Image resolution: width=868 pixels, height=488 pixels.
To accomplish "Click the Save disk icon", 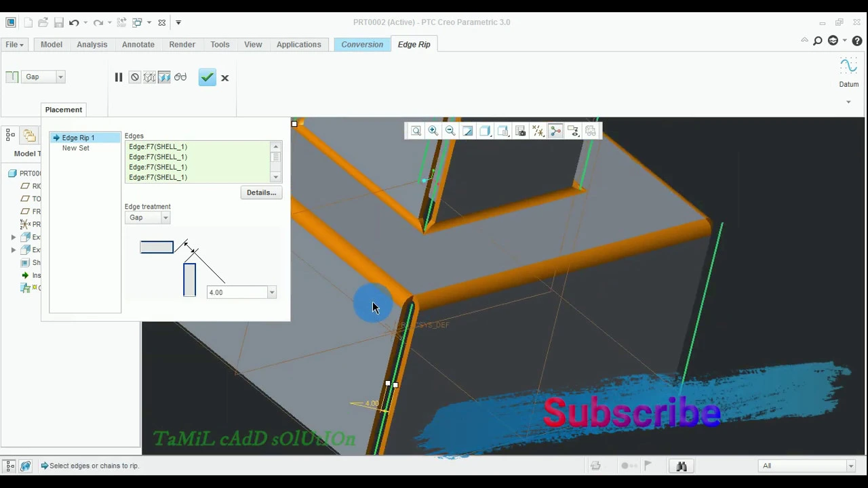I will 58,22.
